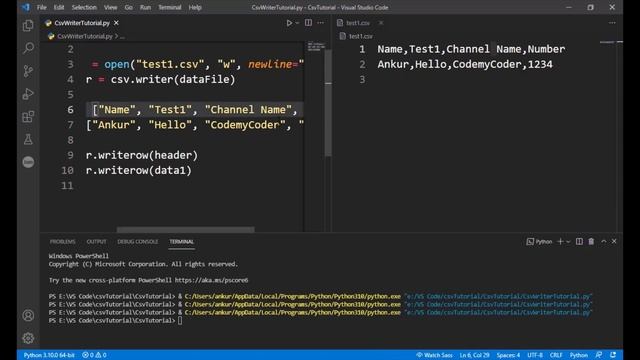Select the Python terminal shell label
This screenshot has height=360, width=640.
click(539, 242)
